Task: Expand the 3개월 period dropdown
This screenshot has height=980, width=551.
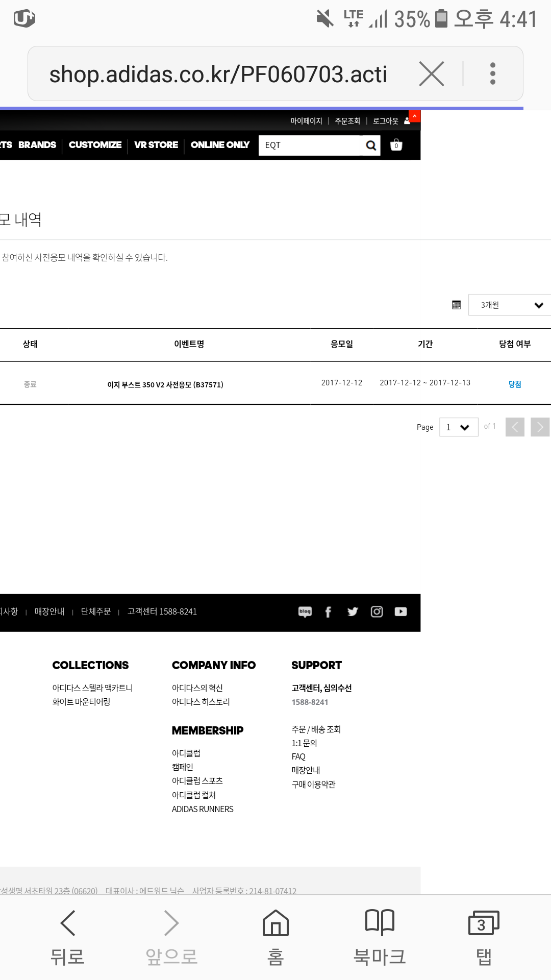Action: coord(510,305)
